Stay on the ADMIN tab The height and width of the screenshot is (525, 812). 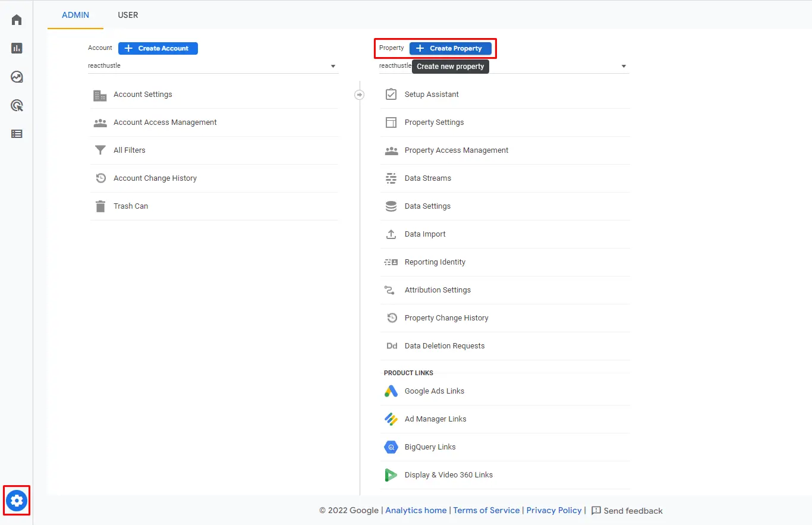click(75, 15)
